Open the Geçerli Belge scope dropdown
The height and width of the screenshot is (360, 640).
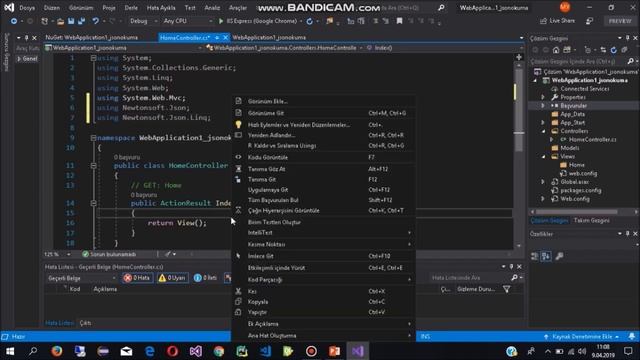click(x=82, y=278)
